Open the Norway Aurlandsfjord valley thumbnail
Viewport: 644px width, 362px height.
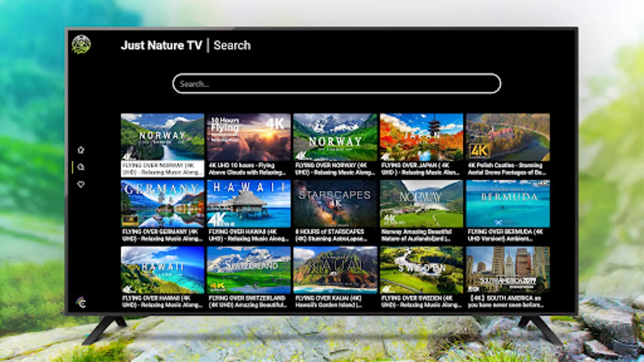[x=421, y=204]
